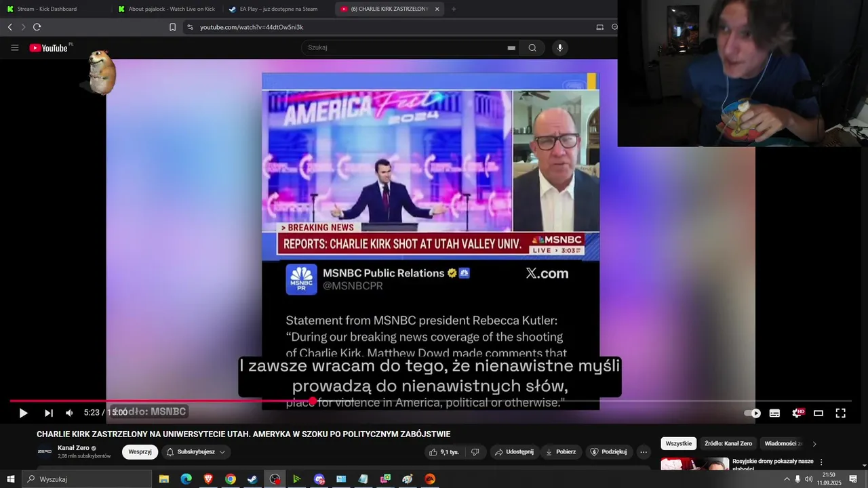
Task: Like the video with 9,1 tys.
Action: [444, 452]
